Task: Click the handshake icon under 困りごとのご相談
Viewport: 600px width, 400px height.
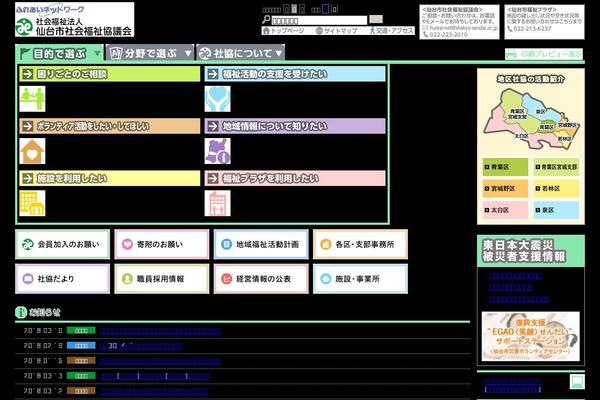Action: (x=32, y=98)
